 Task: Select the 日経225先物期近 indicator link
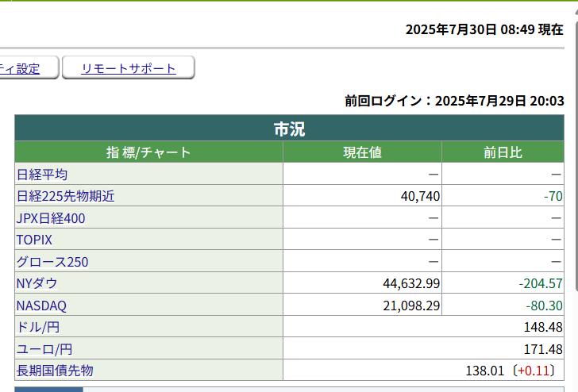pyautogui.click(x=65, y=196)
